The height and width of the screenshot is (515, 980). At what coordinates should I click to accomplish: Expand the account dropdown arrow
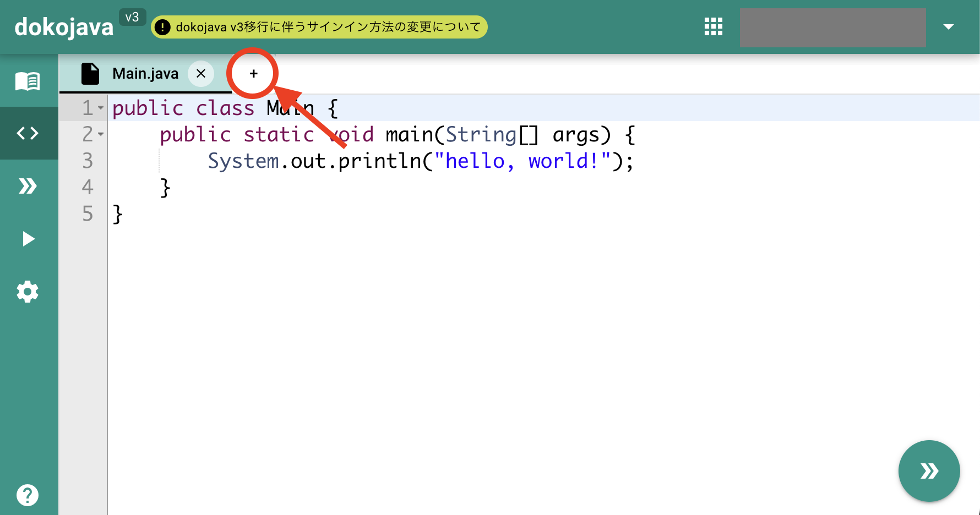[x=948, y=27]
